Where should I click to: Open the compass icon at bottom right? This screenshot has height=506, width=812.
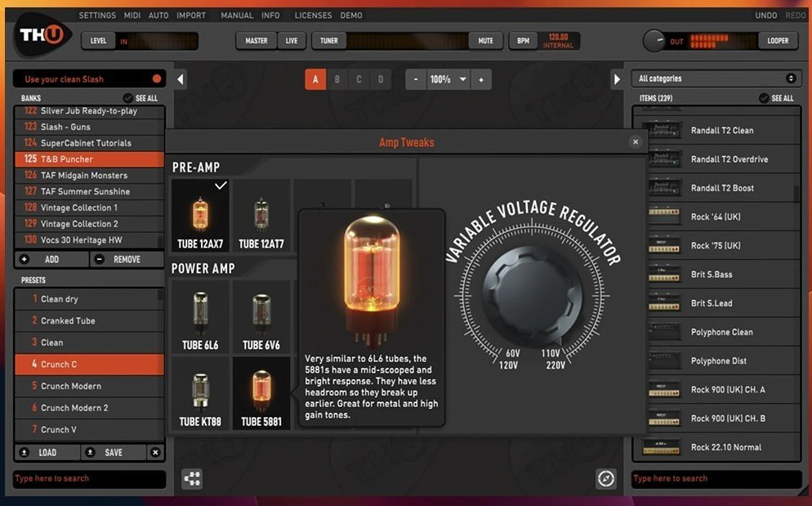[x=605, y=479]
